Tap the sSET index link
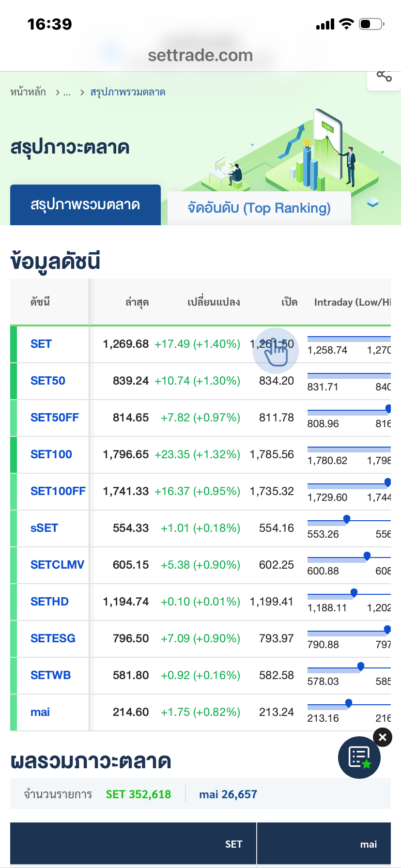This screenshot has width=401, height=868. click(44, 528)
